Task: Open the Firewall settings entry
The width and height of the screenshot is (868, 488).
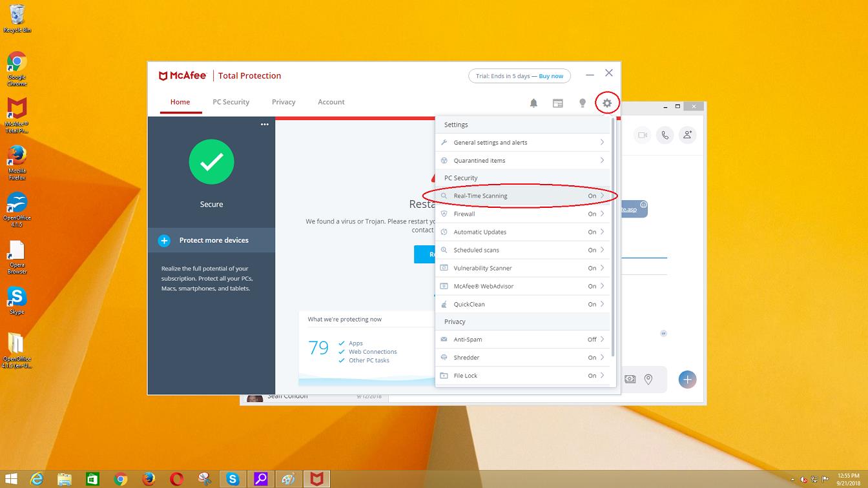Action: (522, 214)
